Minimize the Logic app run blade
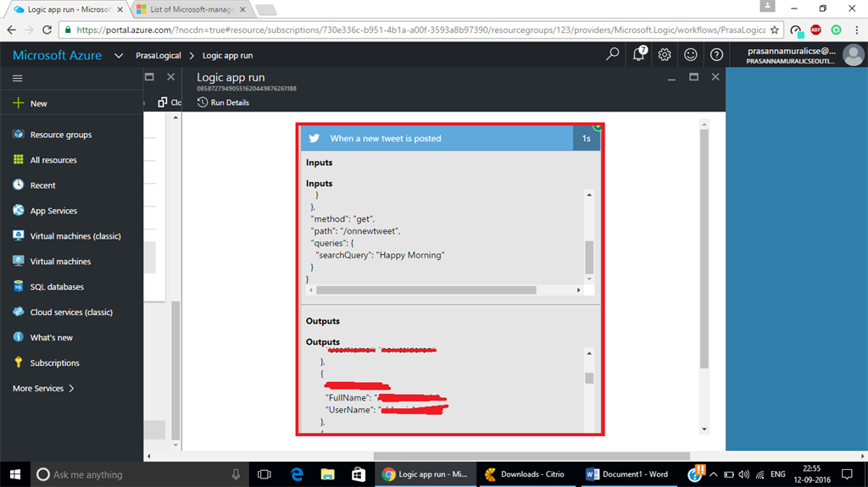 point(671,79)
